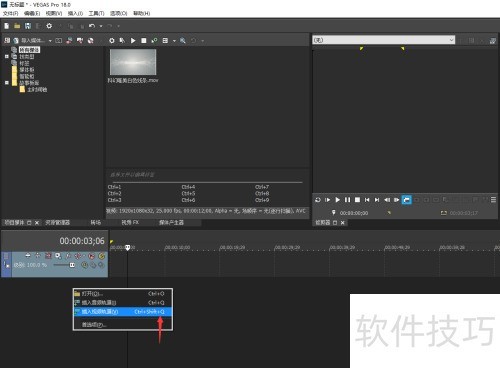Image resolution: width=500 pixels, height=368 pixels.
Task: Select the .mov media thumbnail
Action: (x=133, y=62)
